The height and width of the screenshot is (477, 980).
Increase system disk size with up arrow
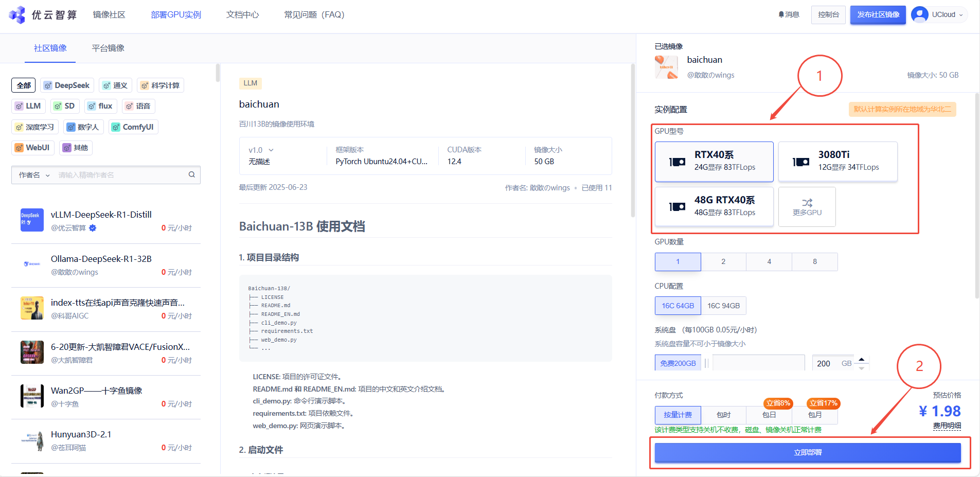pos(861,359)
